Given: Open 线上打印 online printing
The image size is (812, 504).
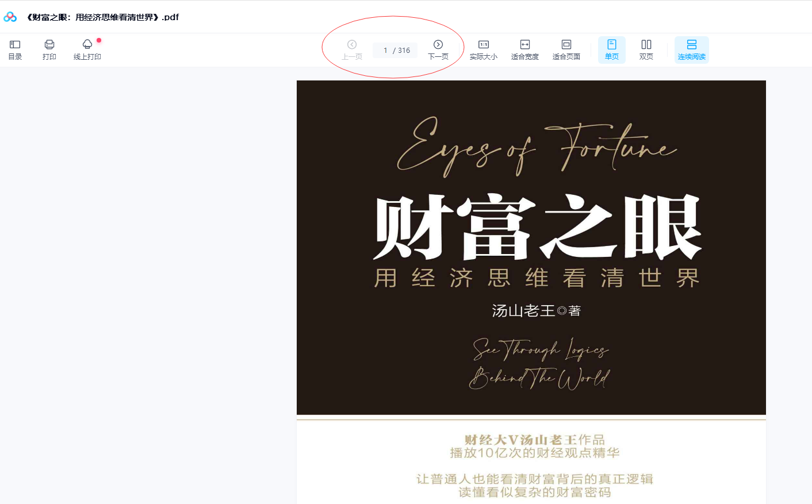Looking at the screenshot, I should (x=87, y=49).
